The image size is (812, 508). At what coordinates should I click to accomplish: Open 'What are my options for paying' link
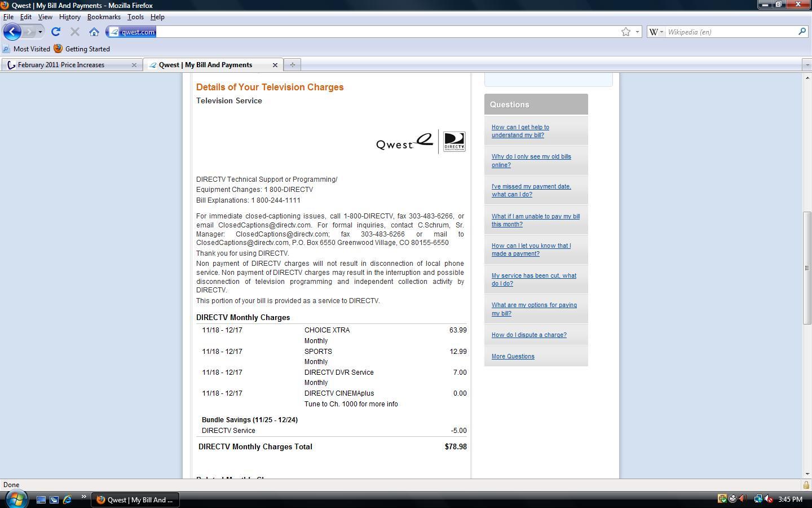(534, 309)
